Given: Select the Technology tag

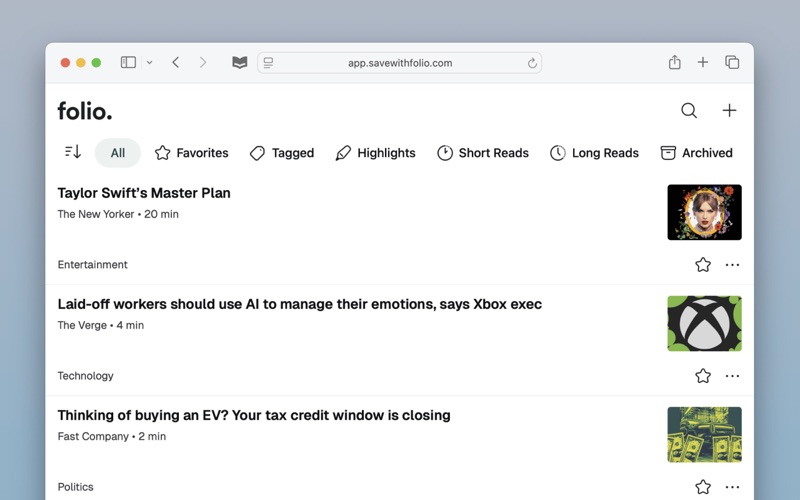Looking at the screenshot, I should coord(85,376).
